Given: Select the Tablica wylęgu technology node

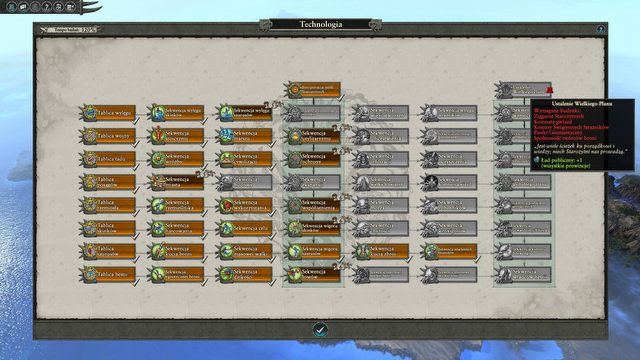Looking at the screenshot, I should coord(109,113).
